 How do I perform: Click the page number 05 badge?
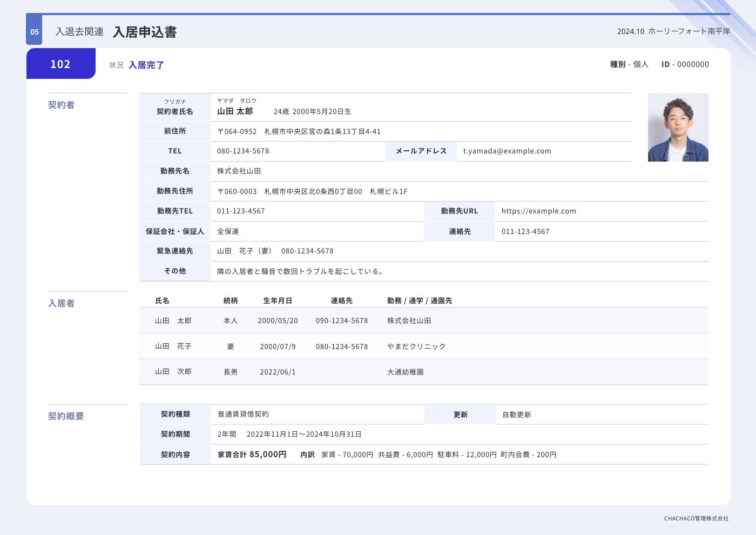[x=34, y=32]
